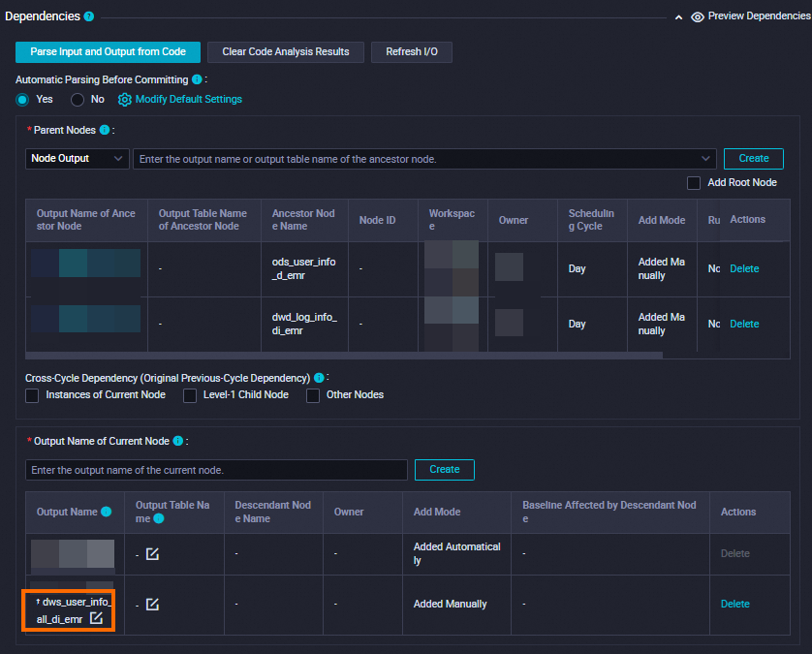Click the ods_user_info_d_emr node name cell

[x=304, y=268]
